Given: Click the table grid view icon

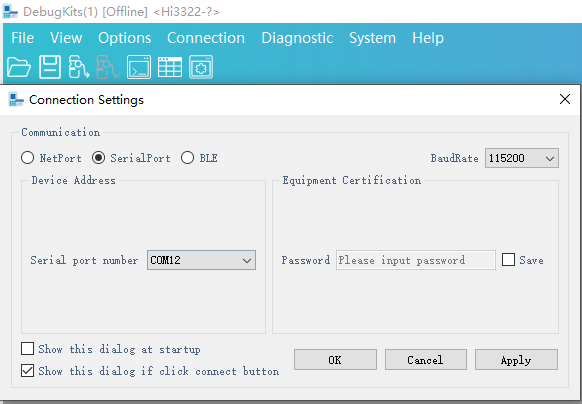Looking at the screenshot, I should point(170,67).
